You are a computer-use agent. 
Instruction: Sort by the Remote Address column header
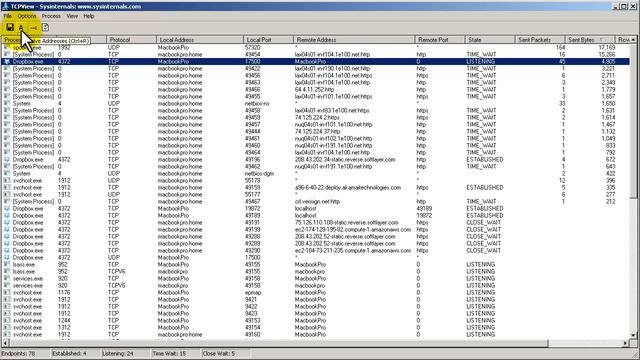[354, 40]
